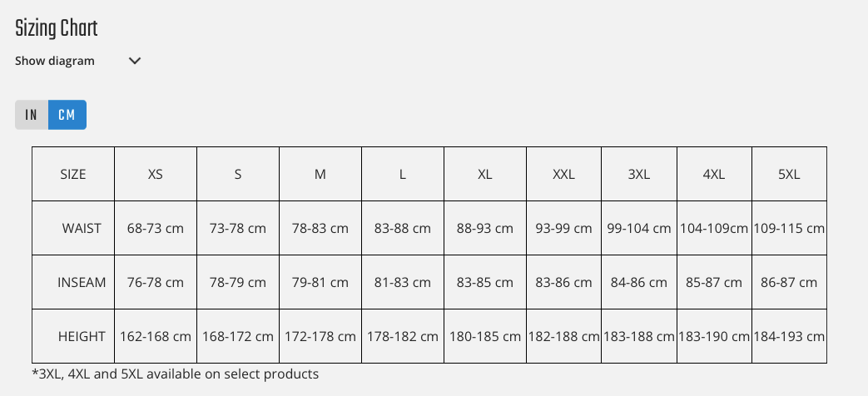The image size is (868, 396).
Task: Expand the Show diagram chevron arrow
Action: coord(135,61)
